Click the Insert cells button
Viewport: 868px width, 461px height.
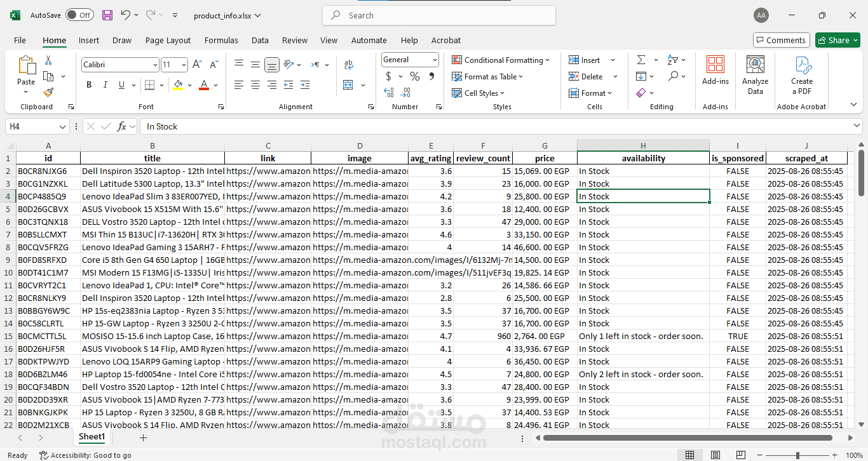(x=585, y=60)
